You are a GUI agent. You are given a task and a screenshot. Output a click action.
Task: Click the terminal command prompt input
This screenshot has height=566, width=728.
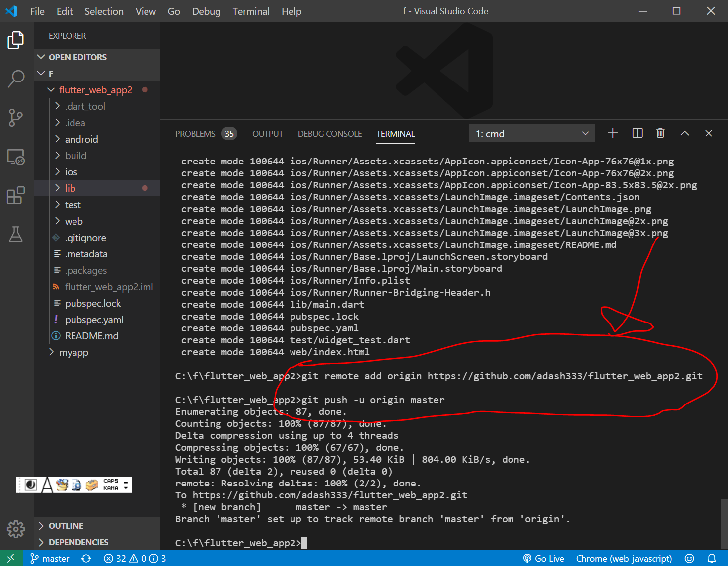[x=304, y=543]
